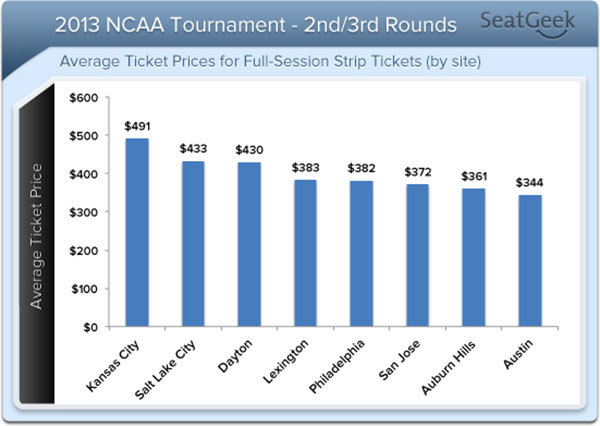Select the Salt Lake City bar
The image size is (600, 426).
193,244
